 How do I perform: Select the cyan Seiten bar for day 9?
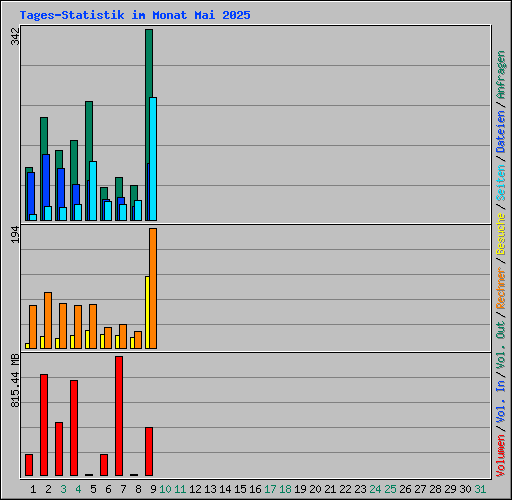point(153,159)
